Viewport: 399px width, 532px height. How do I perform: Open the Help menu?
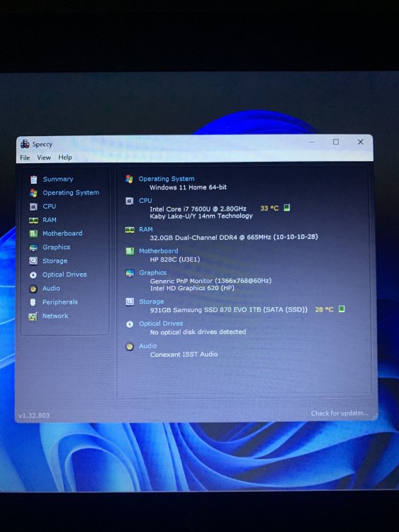point(64,157)
